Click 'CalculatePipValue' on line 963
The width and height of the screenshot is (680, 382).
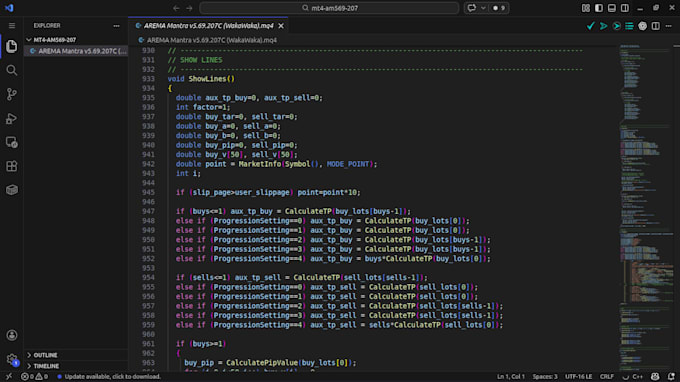click(x=262, y=362)
